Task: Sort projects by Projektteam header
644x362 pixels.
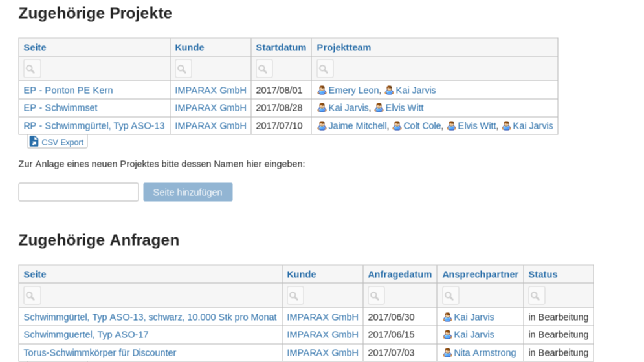Action: tap(344, 48)
